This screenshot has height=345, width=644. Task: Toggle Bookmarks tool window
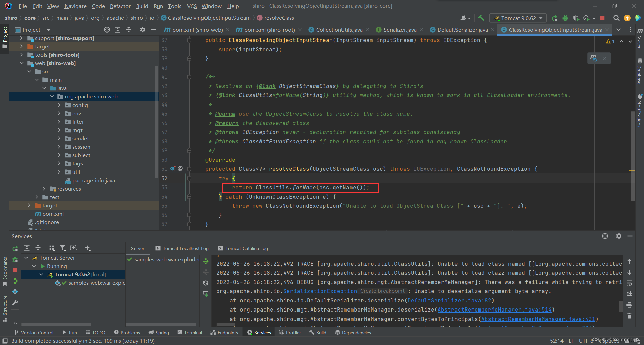[x=5, y=271]
